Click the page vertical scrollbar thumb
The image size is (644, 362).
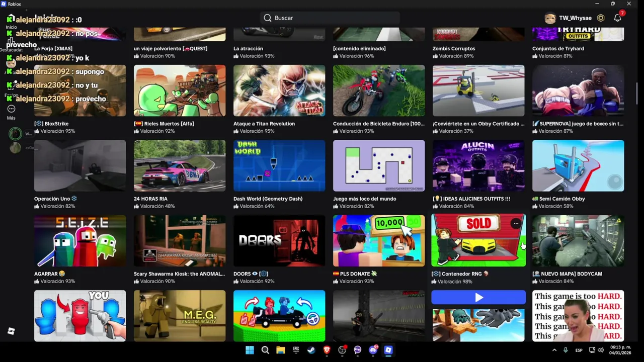pos(636,93)
